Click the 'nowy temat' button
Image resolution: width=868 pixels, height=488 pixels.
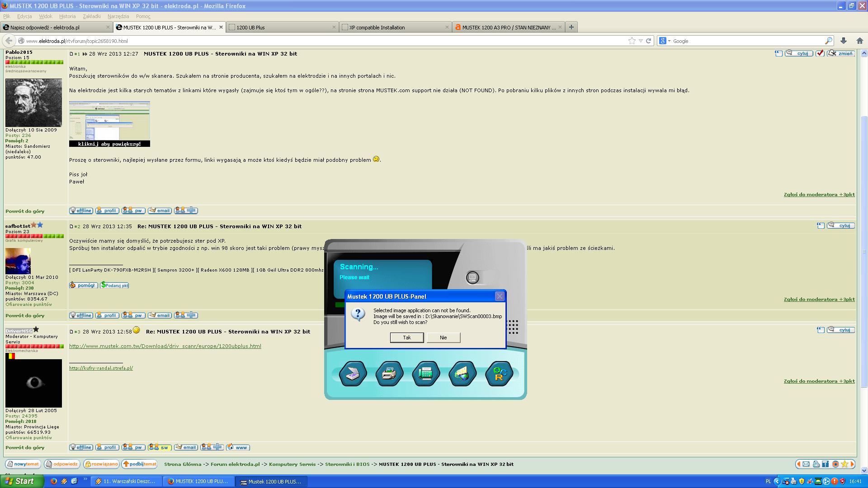(23, 464)
